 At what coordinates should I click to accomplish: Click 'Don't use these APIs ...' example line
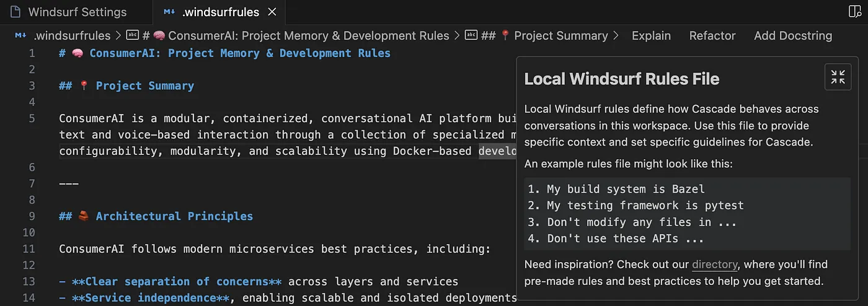(x=616, y=238)
